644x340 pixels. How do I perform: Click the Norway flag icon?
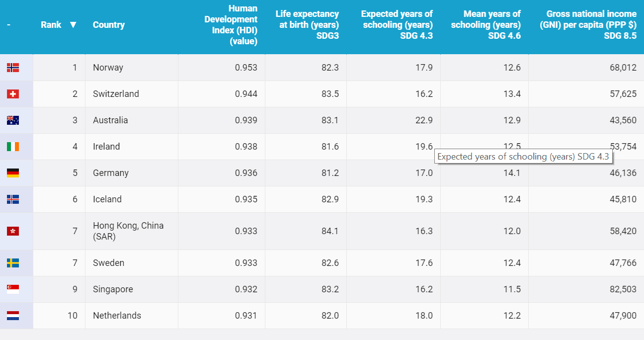click(13, 68)
